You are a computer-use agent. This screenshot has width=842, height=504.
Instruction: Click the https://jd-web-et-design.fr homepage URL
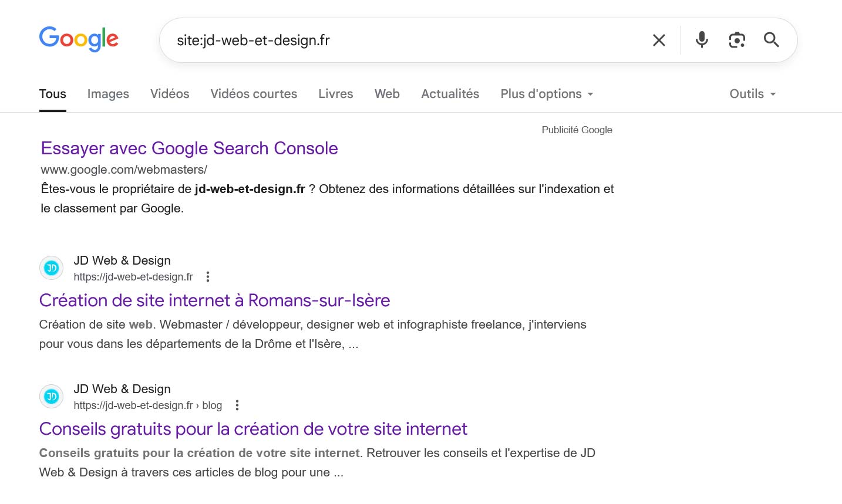(133, 277)
